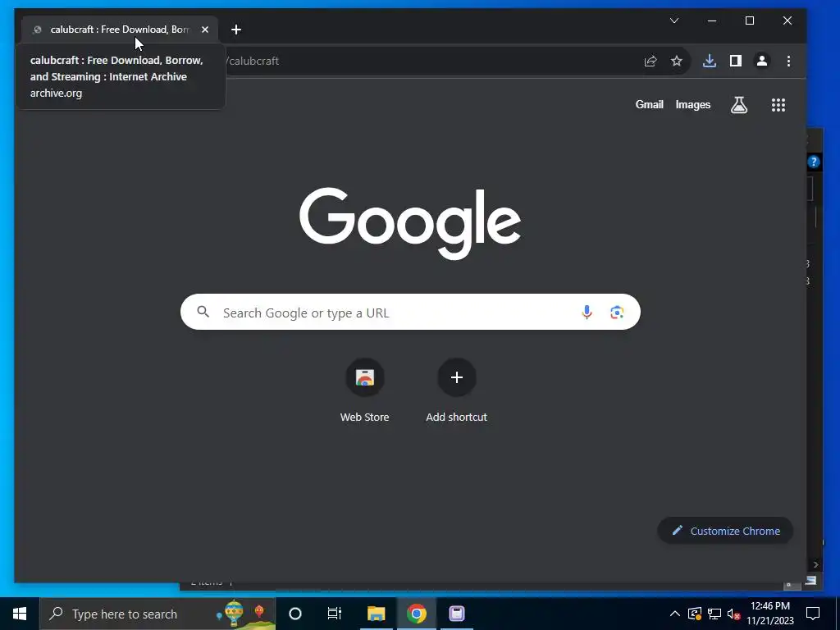Image resolution: width=840 pixels, height=630 pixels.
Task: Show hidden tray icons chevron
Action: [675, 614]
